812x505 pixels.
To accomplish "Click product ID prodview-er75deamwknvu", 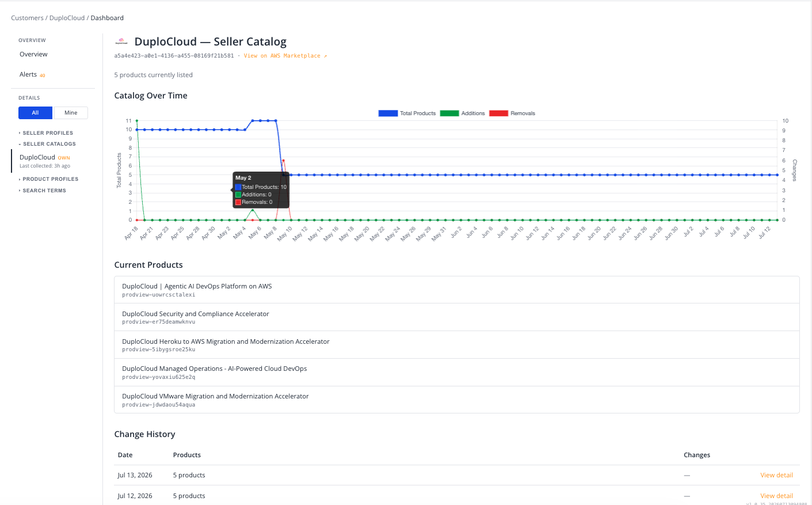I will pos(159,322).
